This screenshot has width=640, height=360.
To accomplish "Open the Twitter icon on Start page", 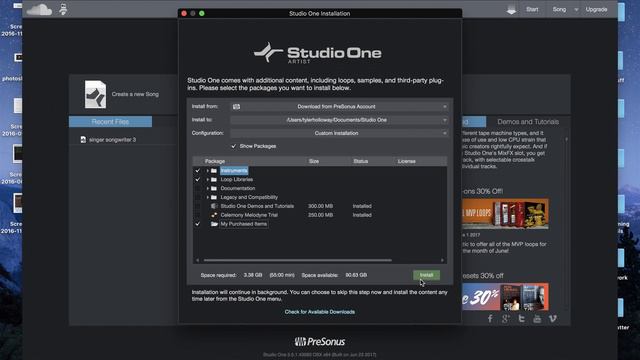I will click(521, 319).
